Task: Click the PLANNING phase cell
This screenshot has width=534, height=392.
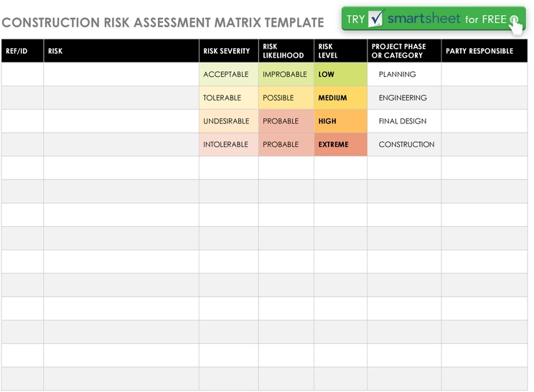Action: pos(404,74)
